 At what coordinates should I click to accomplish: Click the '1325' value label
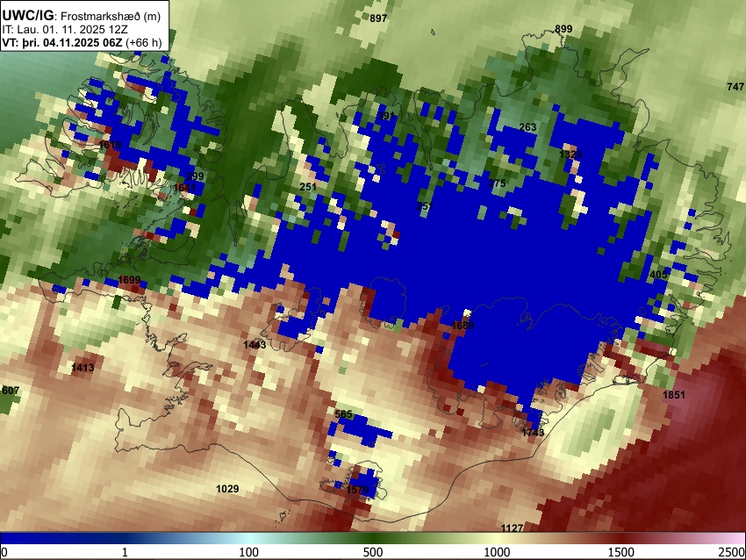[570, 154]
